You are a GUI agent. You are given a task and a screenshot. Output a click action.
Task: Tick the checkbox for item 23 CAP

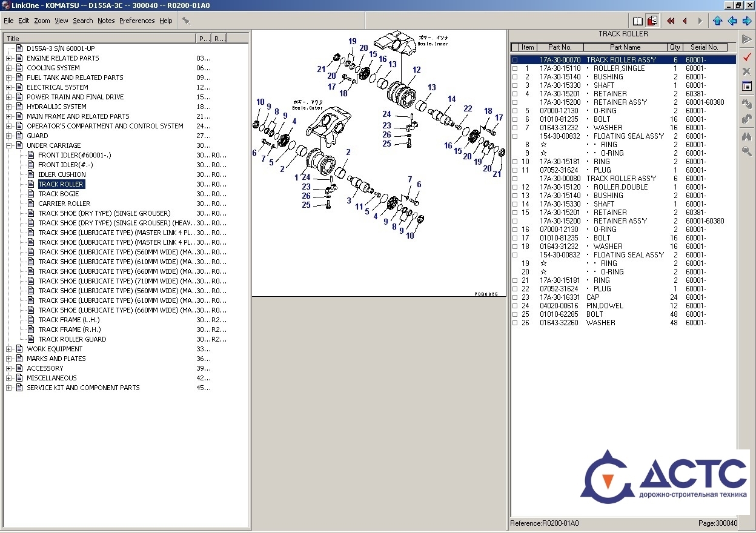515,297
